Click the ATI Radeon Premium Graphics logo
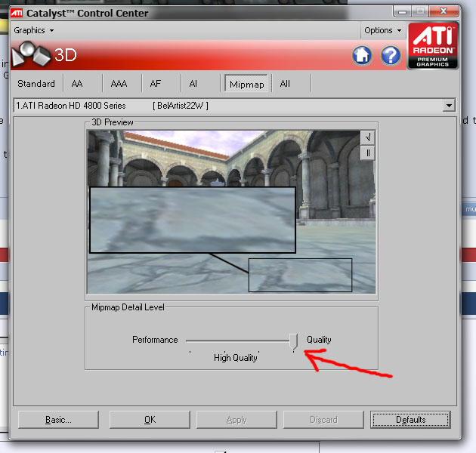This screenshot has height=453, width=476. click(x=433, y=46)
